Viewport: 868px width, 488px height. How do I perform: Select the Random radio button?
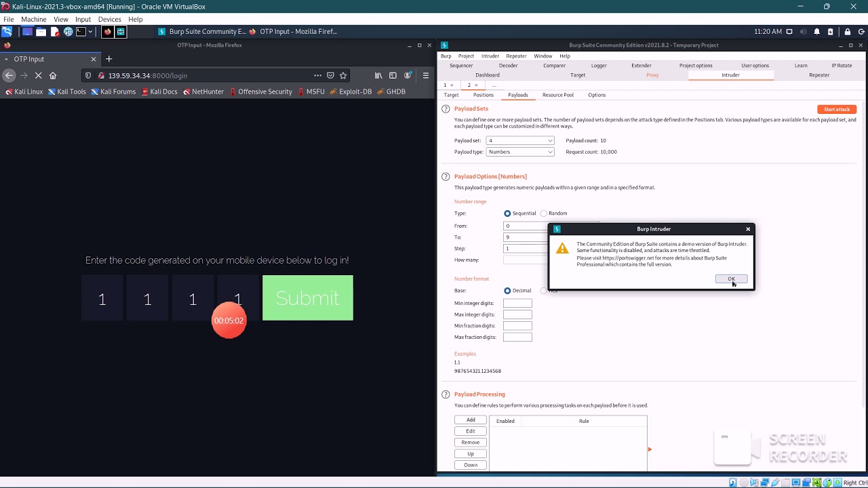543,213
